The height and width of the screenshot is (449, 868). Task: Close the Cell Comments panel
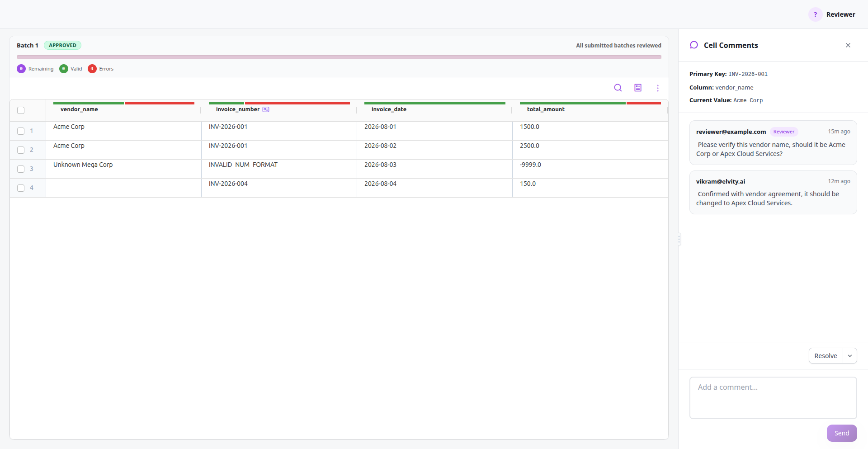(x=848, y=45)
